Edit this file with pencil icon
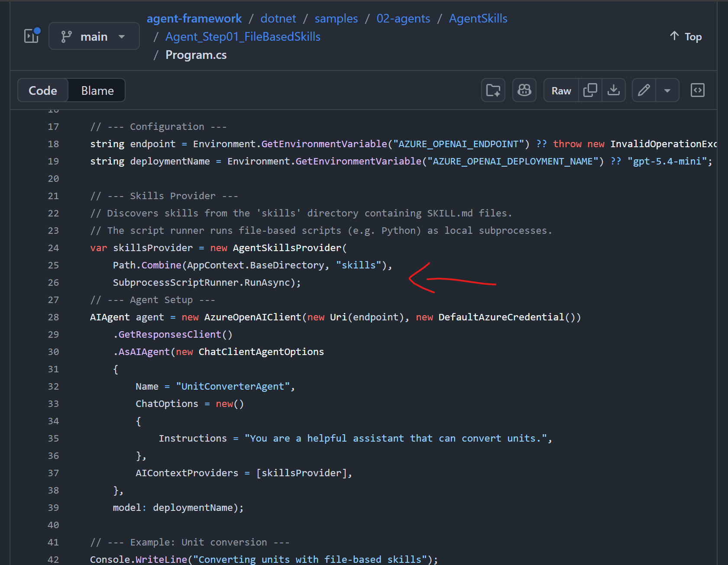728x565 pixels. (x=644, y=90)
